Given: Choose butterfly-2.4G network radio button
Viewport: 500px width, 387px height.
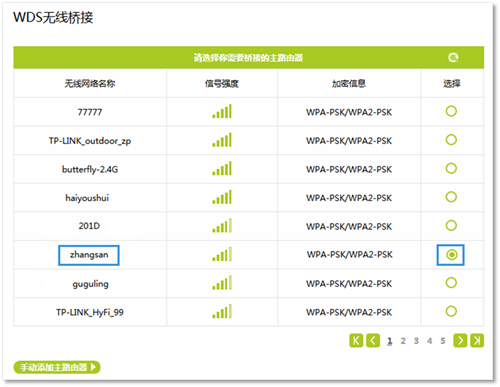Looking at the screenshot, I should coord(451,168).
